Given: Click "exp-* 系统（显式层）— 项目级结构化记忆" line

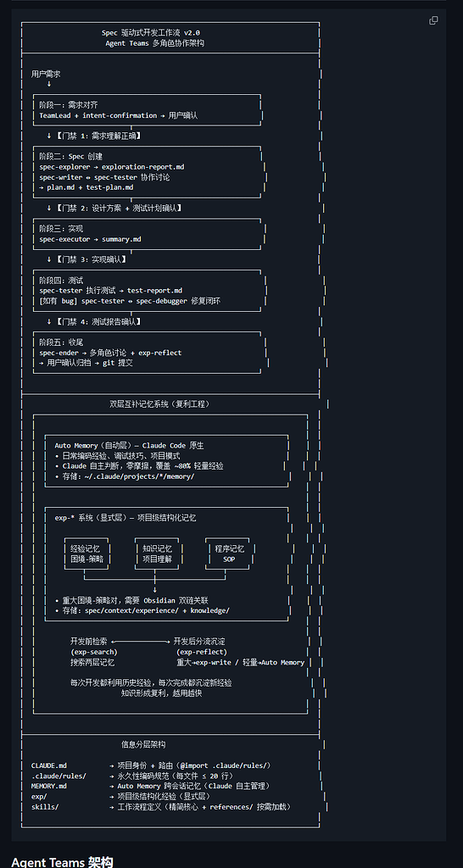Looking at the screenshot, I should tap(126, 518).
